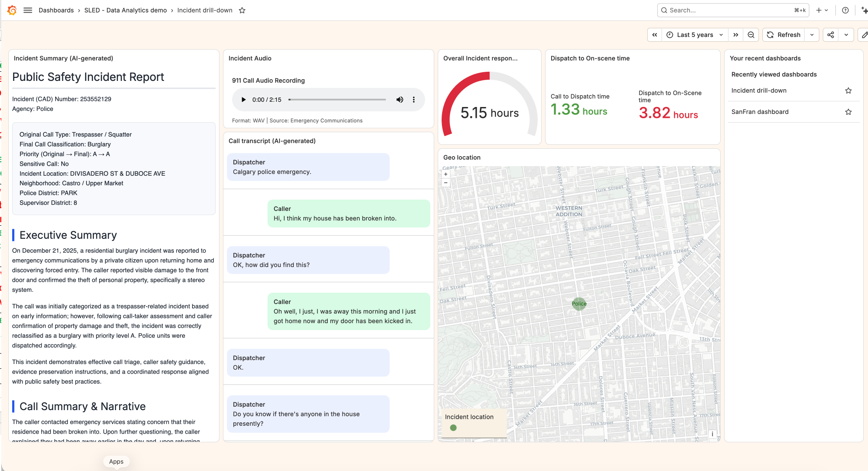
Task: Open the refresh interval dropdown arrow
Action: pos(812,35)
